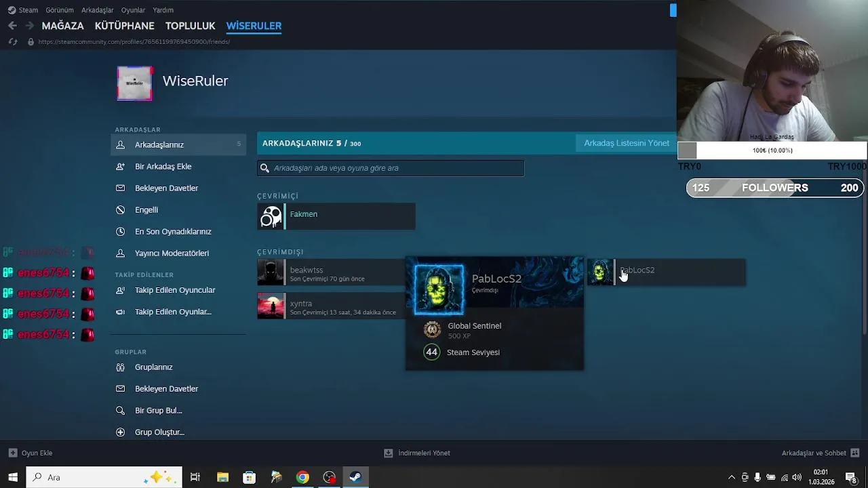Show hidden system tray icons
Screen dimensions: 868x488
coord(732,477)
